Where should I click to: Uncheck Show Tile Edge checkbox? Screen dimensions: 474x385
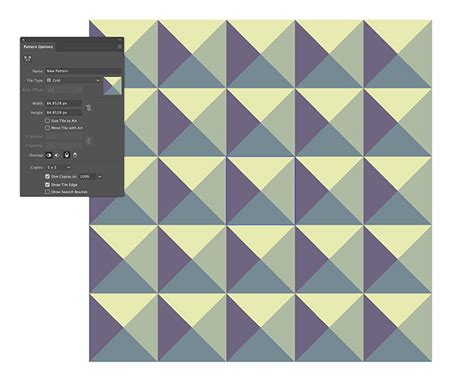pyautogui.click(x=47, y=184)
